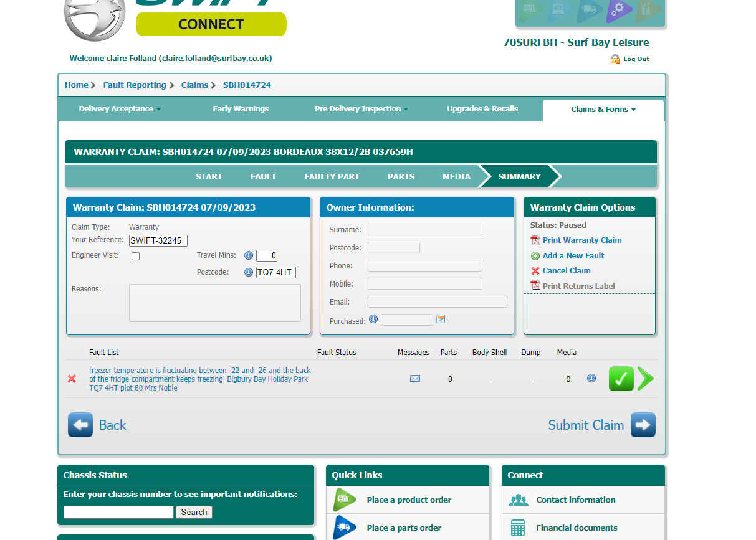Click the TQ7 4HT postcode field
Viewport: 756px width, 540px height.
[276, 272]
